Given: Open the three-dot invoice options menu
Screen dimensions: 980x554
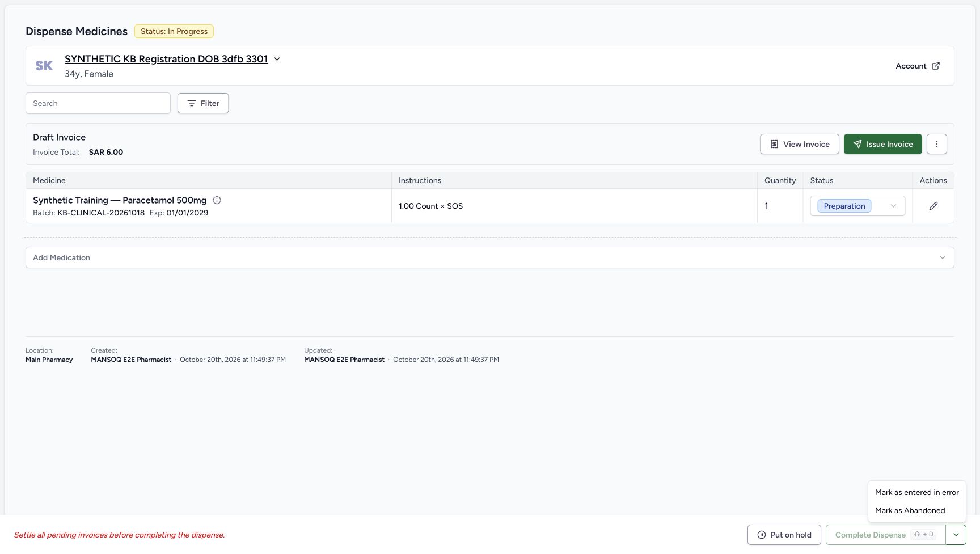Looking at the screenshot, I should click(936, 144).
